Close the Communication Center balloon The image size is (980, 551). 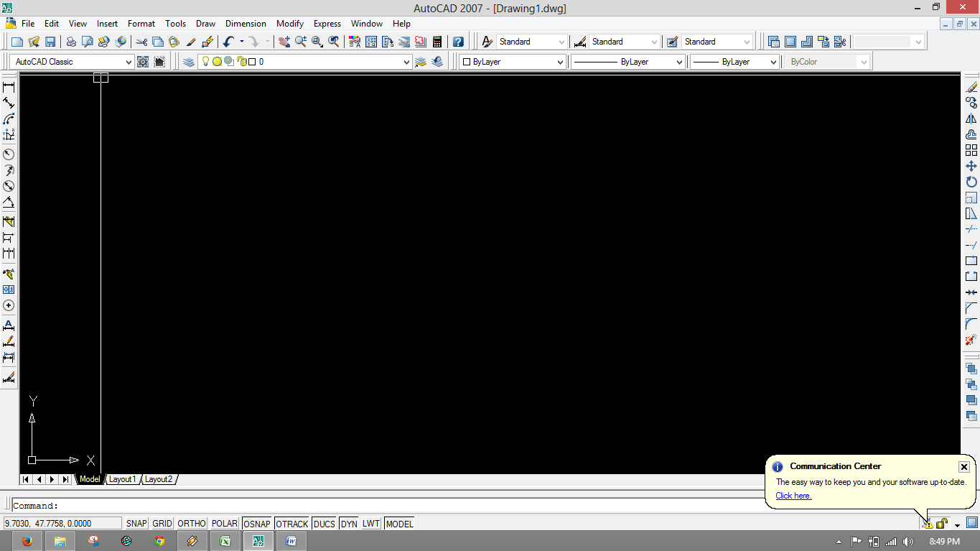pos(964,467)
